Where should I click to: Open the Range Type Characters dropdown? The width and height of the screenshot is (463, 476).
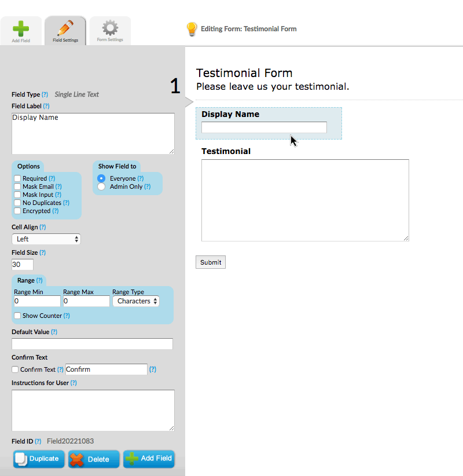[136, 301]
